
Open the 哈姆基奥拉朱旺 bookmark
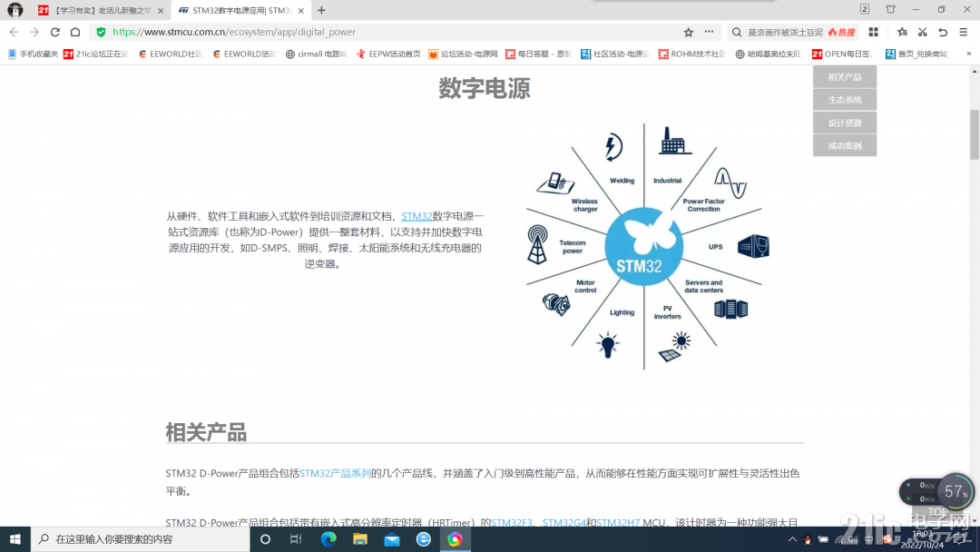[769, 54]
